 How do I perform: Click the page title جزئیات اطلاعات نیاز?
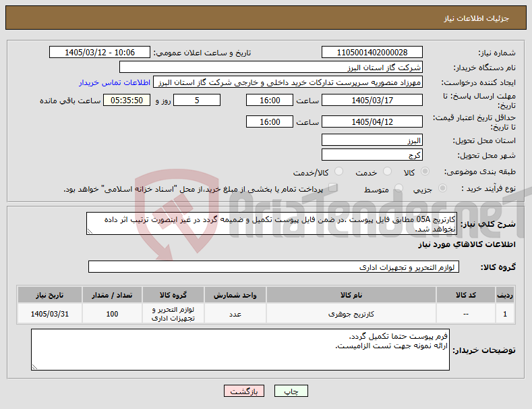pyautogui.click(x=476, y=18)
